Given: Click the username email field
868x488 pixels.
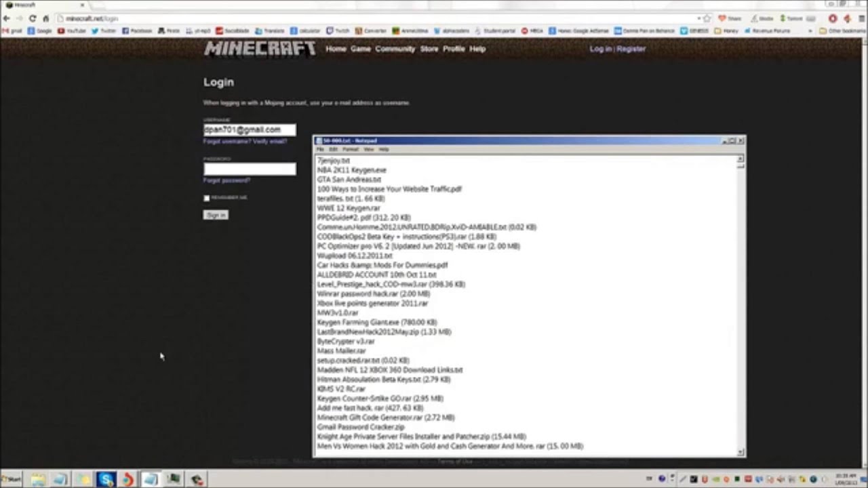Looking at the screenshot, I should click(x=250, y=129).
